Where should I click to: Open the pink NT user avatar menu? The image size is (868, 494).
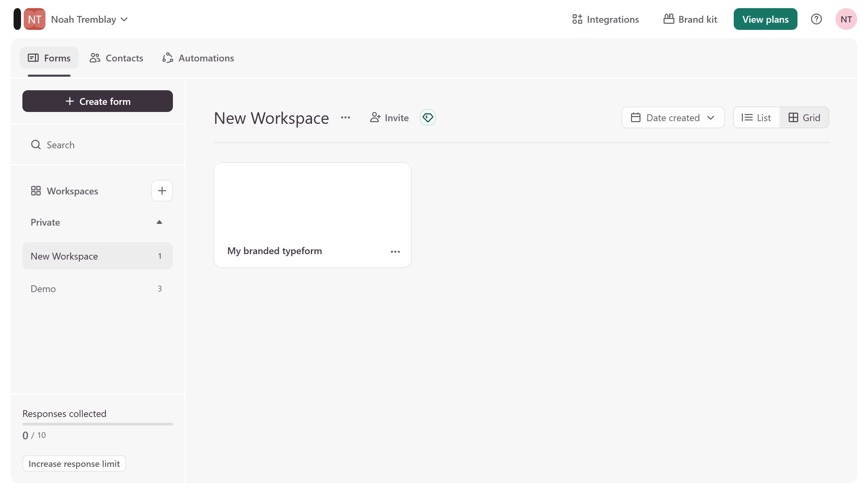click(x=846, y=19)
